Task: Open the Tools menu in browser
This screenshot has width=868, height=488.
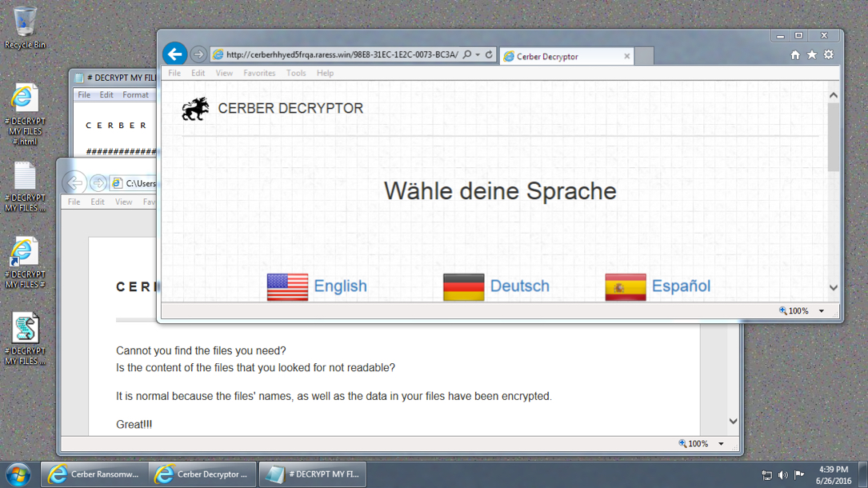Action: (x=296, y=73)
